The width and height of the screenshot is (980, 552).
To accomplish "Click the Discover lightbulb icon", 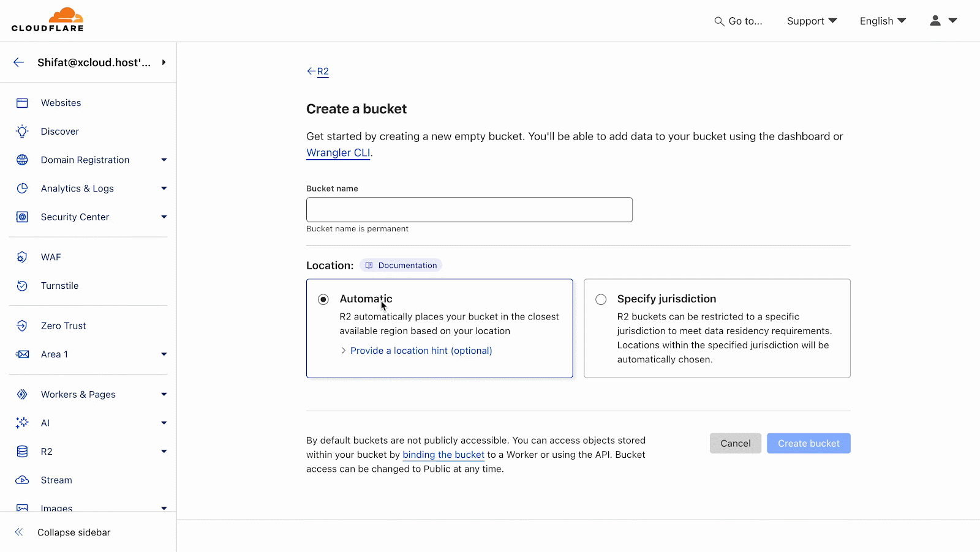I will [x=22, y=131].
